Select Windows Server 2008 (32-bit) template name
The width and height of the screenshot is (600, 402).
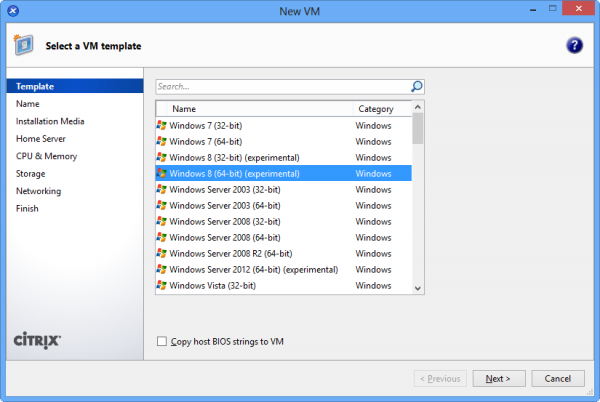[225, 222]
